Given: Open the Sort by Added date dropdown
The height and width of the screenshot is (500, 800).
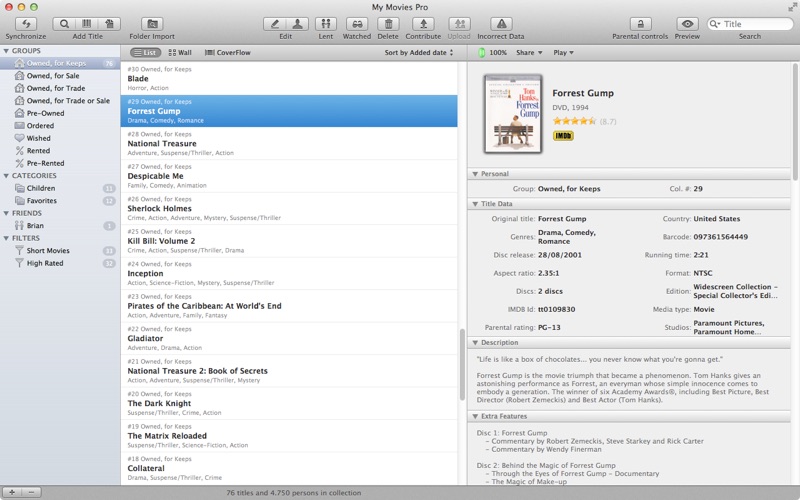Looking at the screenshot, I should tap(419, 52).
